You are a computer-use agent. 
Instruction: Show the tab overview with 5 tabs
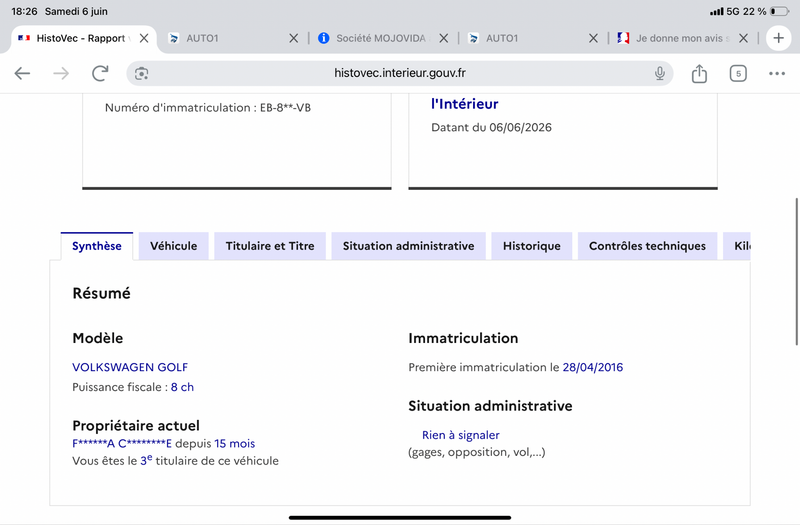(x=738, y=73)
